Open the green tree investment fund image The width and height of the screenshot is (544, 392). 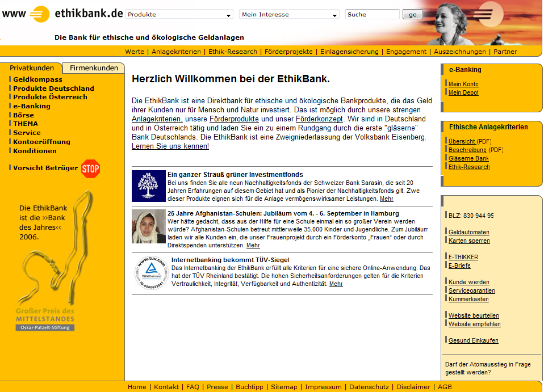point(148,186)
